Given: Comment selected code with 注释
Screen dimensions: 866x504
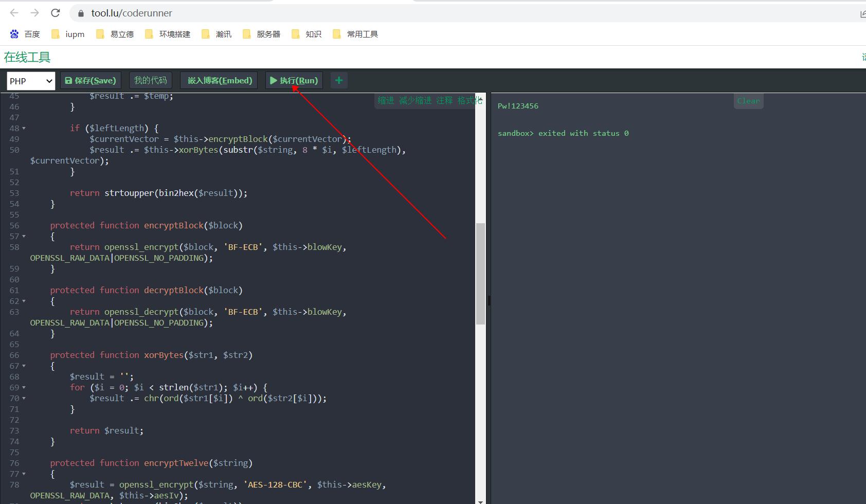Looking at the screenshot, I should tap(444, 100).
